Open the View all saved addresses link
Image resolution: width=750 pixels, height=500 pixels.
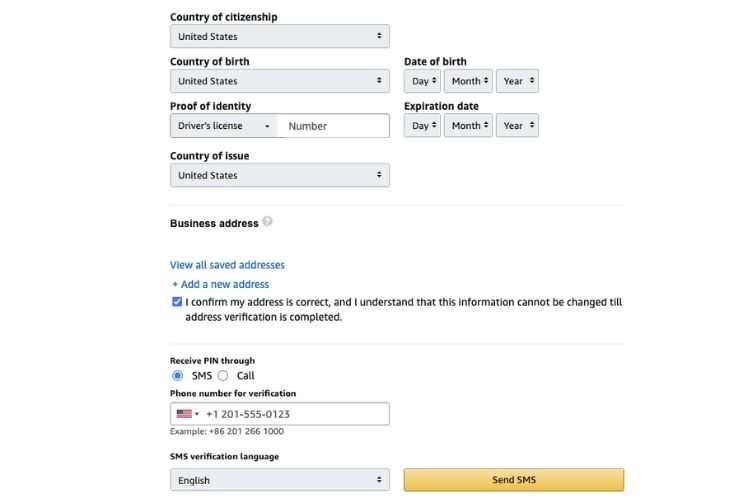[x=227, y=265]
